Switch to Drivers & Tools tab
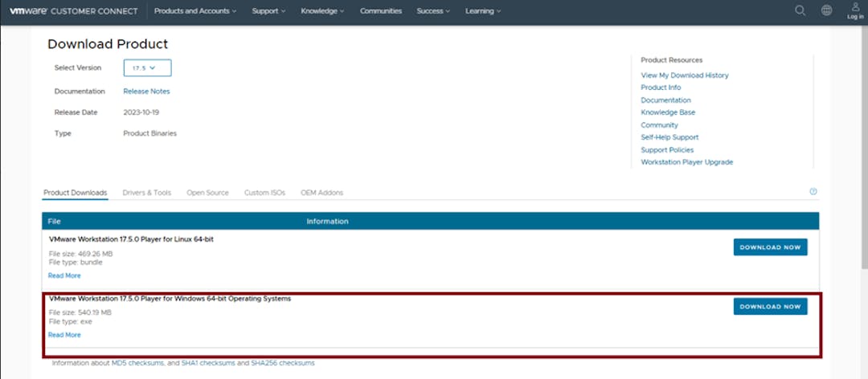This screenshot has width=868, height=379. pyautogui.click(x=146, y=193)
